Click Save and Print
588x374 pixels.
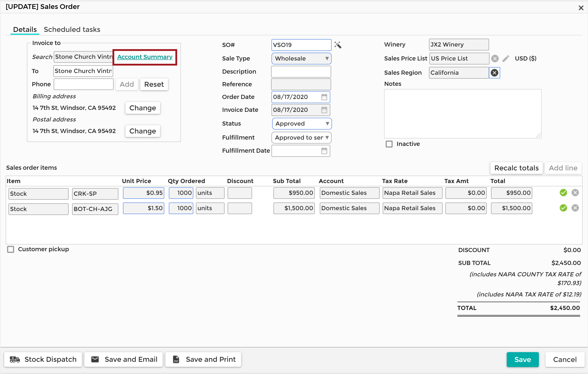203,359
